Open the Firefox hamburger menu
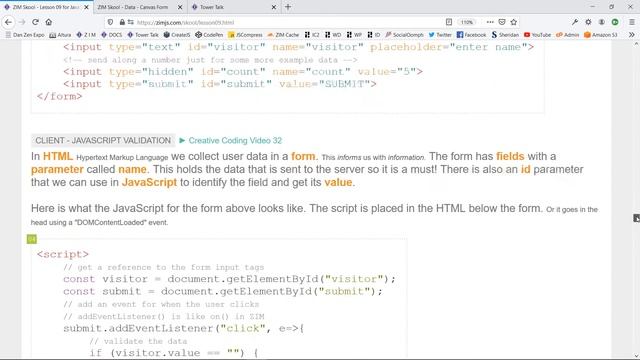The image size is (640, 360). (x=631, y=22)
